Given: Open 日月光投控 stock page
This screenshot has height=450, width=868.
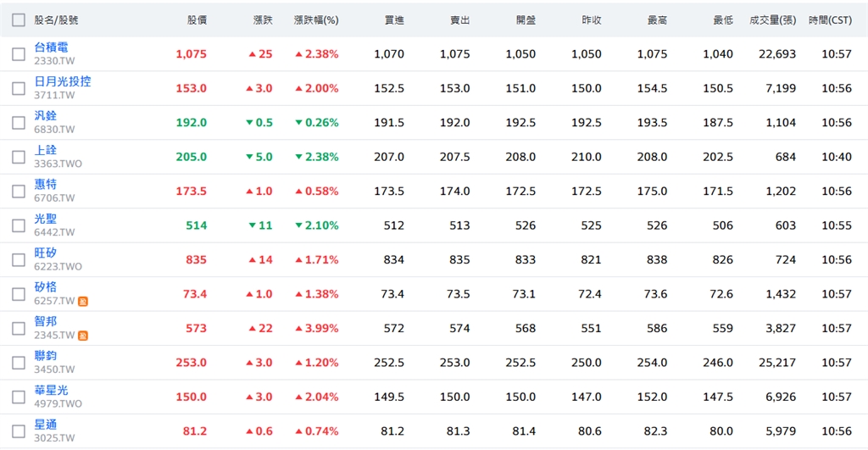Looking at the screenshot, I should click(x=62, y=81).
